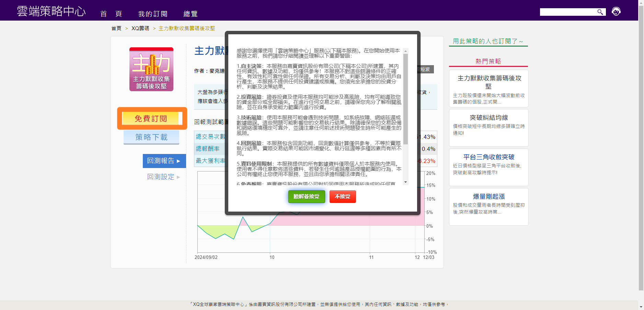Go to 首頁 in the top navigation
Screen dimensions: 644x310
[x=111, y=14]
